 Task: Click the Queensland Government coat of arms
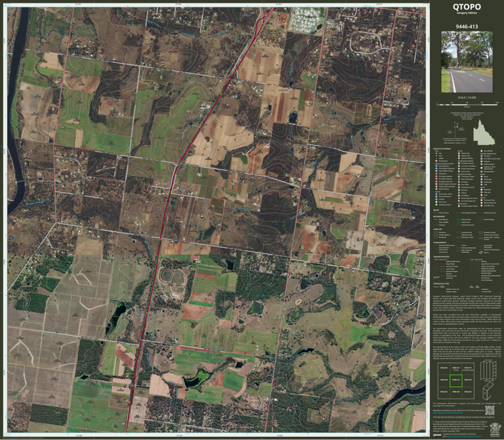point(495,430)
